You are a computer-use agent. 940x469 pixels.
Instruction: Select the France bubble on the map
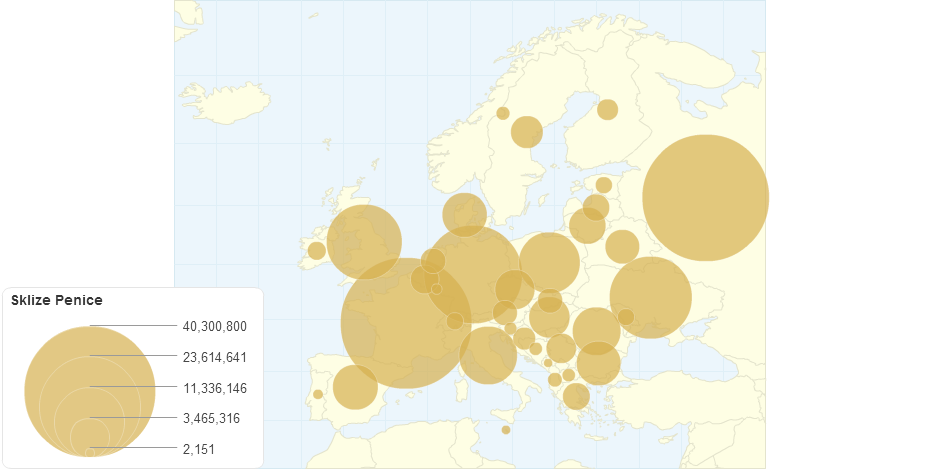[x=406, y=322]
